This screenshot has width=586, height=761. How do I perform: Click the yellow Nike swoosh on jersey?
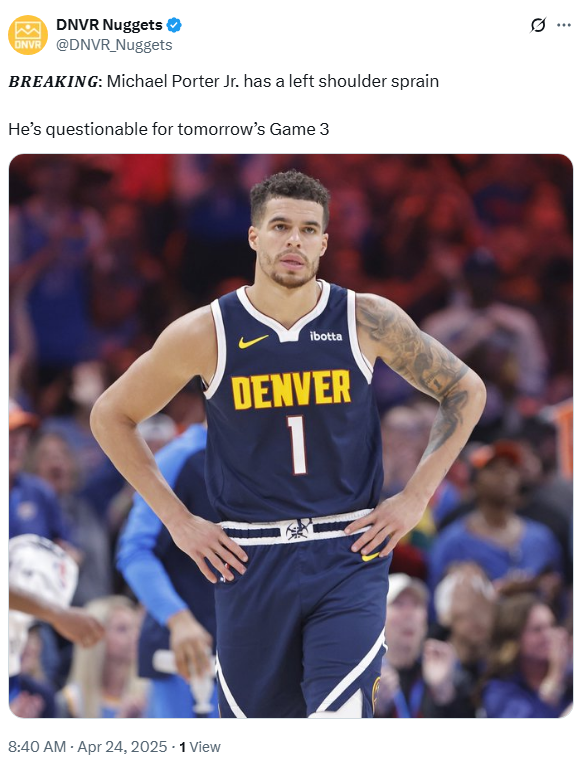[253, 342]
